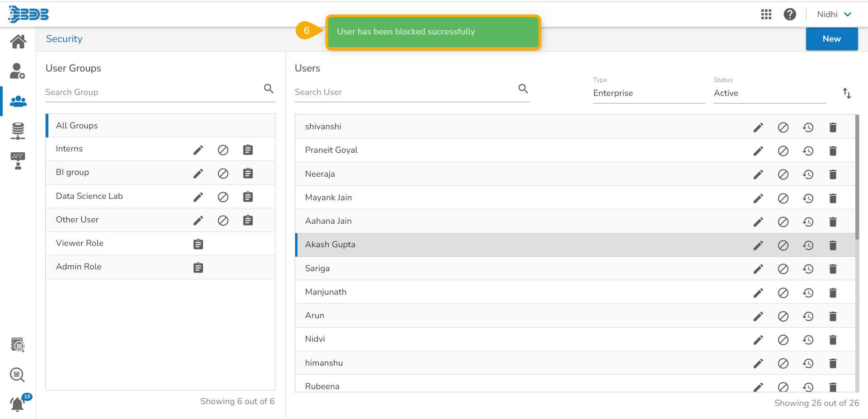Image resolution: width=868 pixels, height=419 pixels.
Task: Open the help icon
Action: click(x=789, y=14)
